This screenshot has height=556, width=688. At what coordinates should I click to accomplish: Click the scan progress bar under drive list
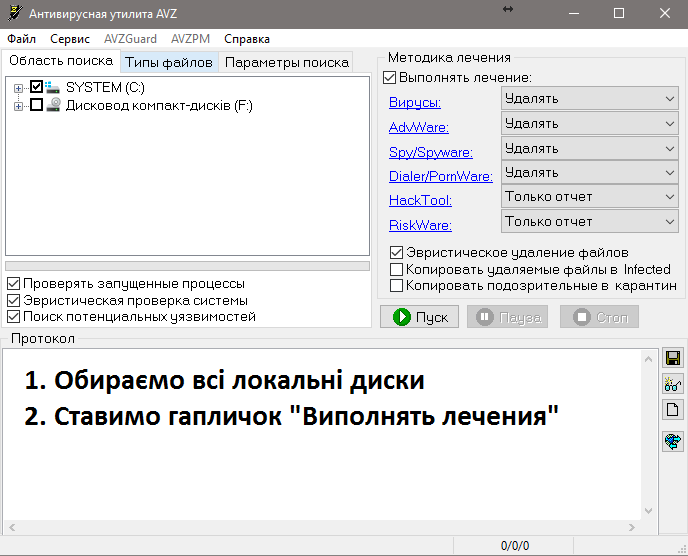coord(187,266)
